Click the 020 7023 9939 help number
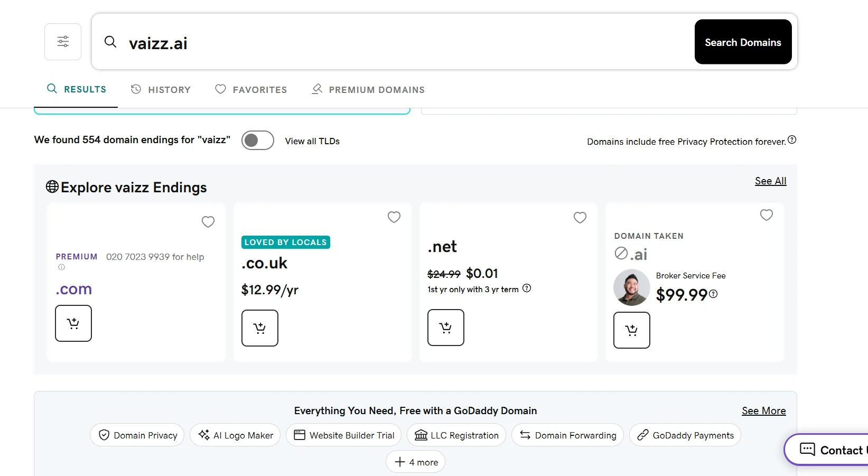This screenshot has width=868, height=476. click(155, 257)
